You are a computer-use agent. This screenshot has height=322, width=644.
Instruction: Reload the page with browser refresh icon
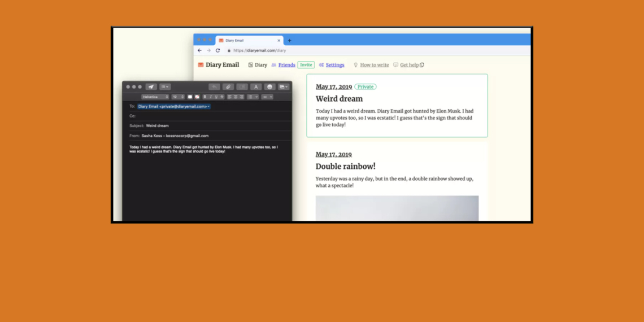point(217,50)
